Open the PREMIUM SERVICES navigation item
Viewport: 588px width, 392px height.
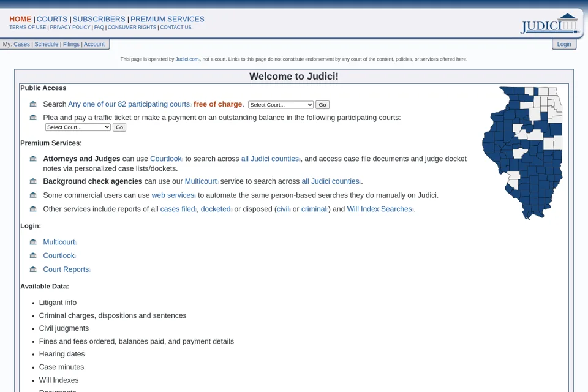pos(167,19)
